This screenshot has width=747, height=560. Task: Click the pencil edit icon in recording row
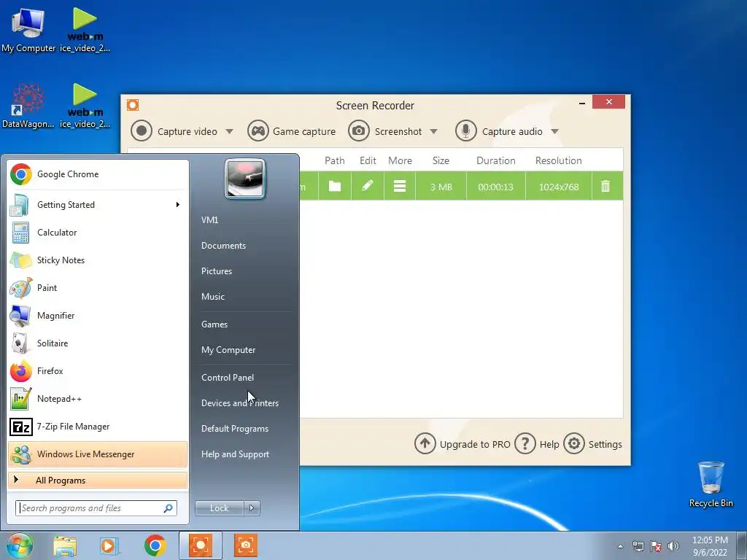pyautogui.click(x=368, y=186)
